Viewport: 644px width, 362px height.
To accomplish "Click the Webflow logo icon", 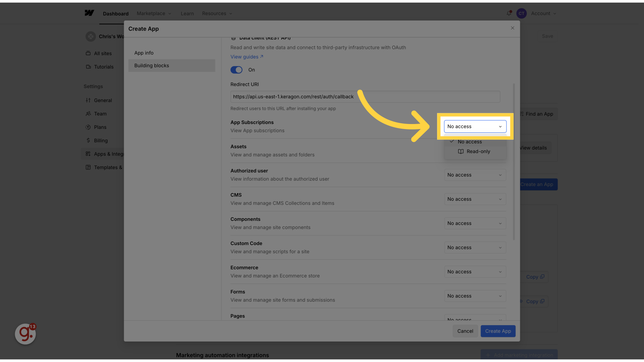I will tap(89, 13).
